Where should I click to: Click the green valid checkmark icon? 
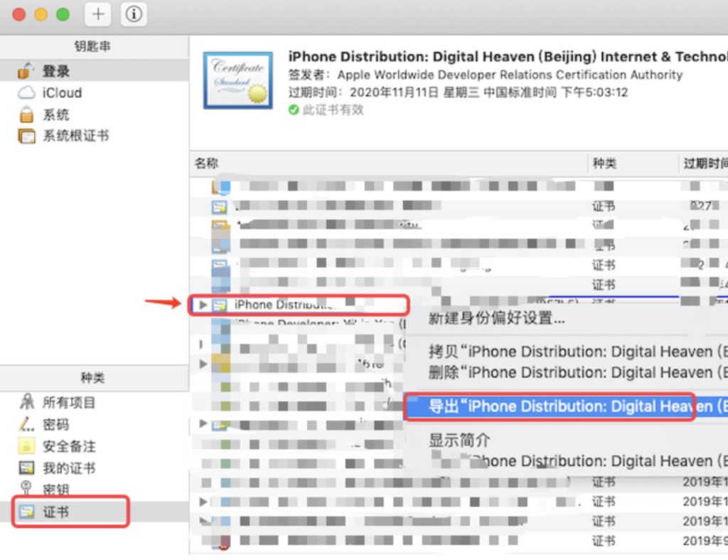click(294, 110)
